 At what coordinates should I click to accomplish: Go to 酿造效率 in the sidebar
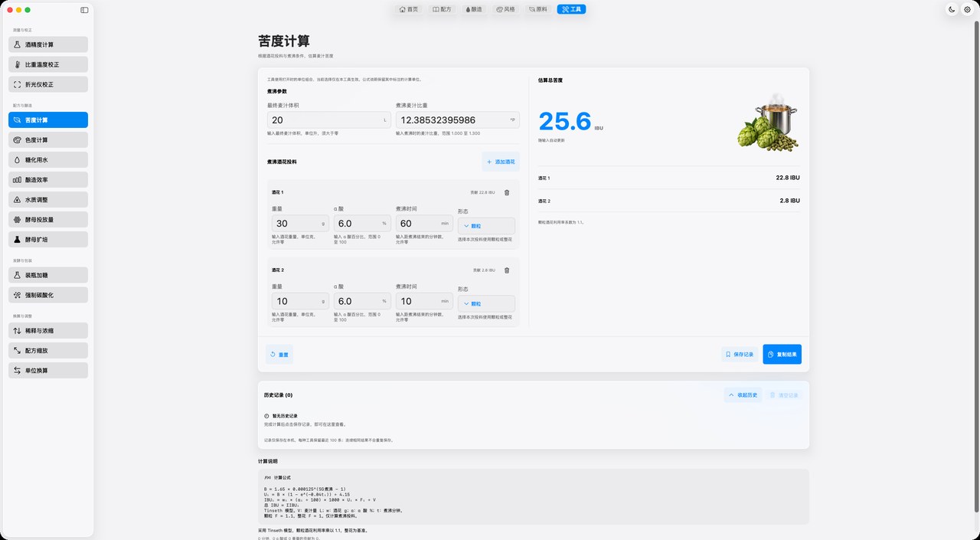point(48,180)
